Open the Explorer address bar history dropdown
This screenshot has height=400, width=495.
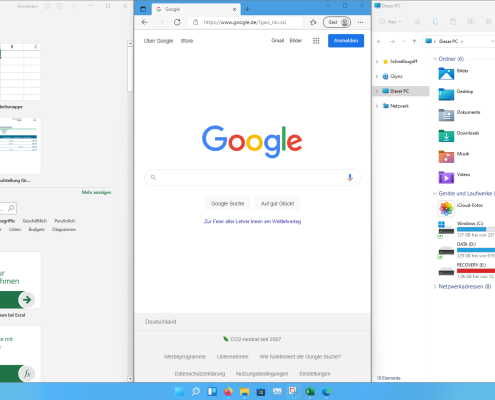[492, 41]
